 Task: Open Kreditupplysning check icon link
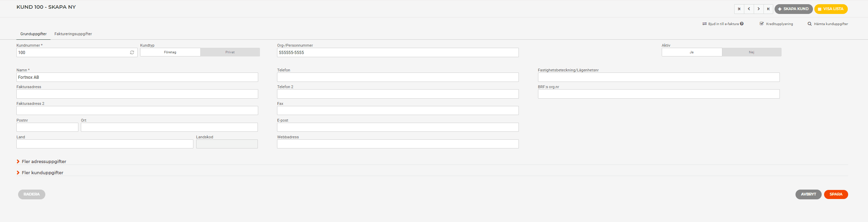click(762, 24)
